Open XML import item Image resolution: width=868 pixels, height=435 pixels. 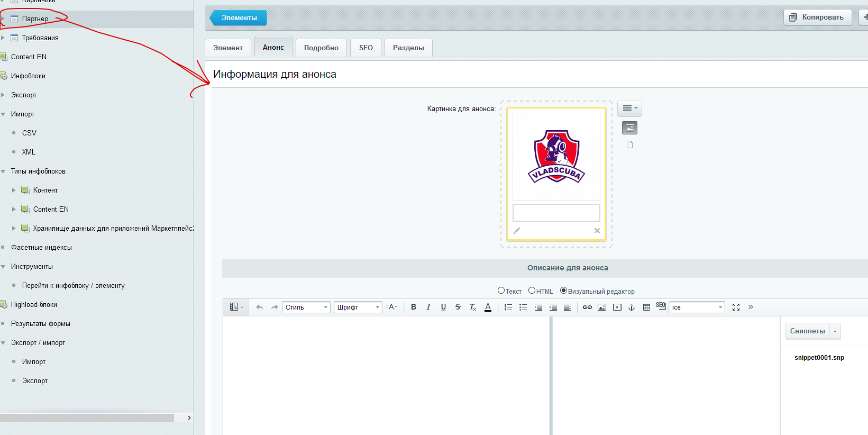coord(29,152)
